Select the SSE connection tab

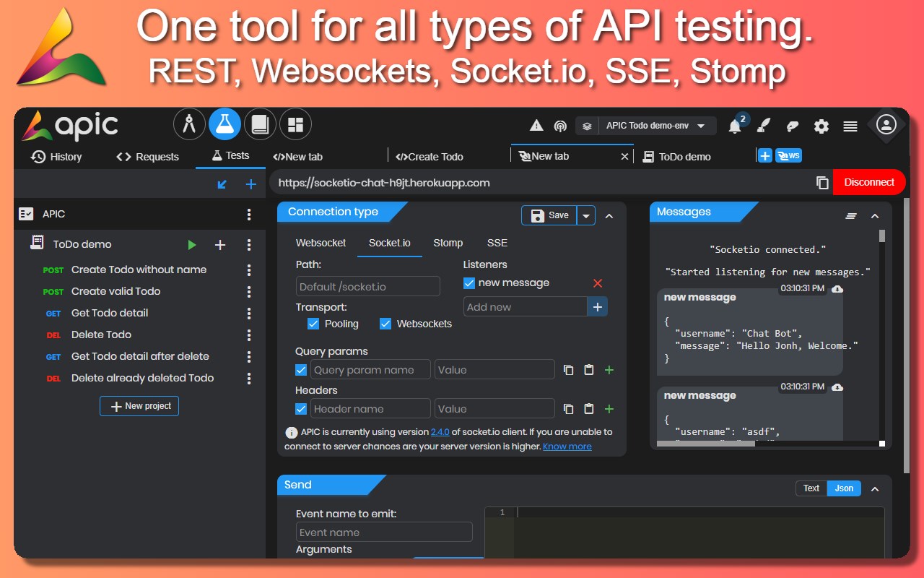click(497, 243)
